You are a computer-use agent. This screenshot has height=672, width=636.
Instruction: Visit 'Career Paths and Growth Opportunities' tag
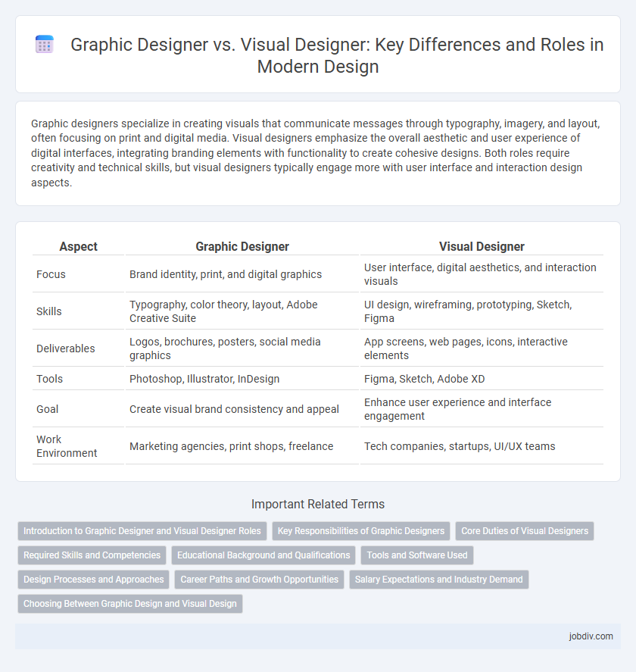click(x=259, y=580)
